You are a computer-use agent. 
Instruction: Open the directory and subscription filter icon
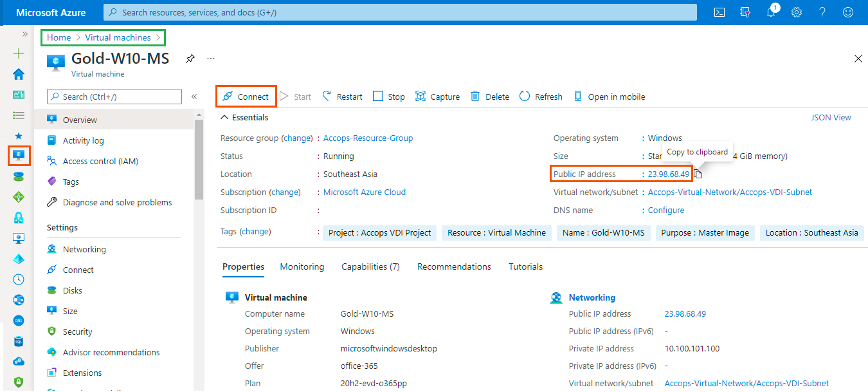coord(746,12)
